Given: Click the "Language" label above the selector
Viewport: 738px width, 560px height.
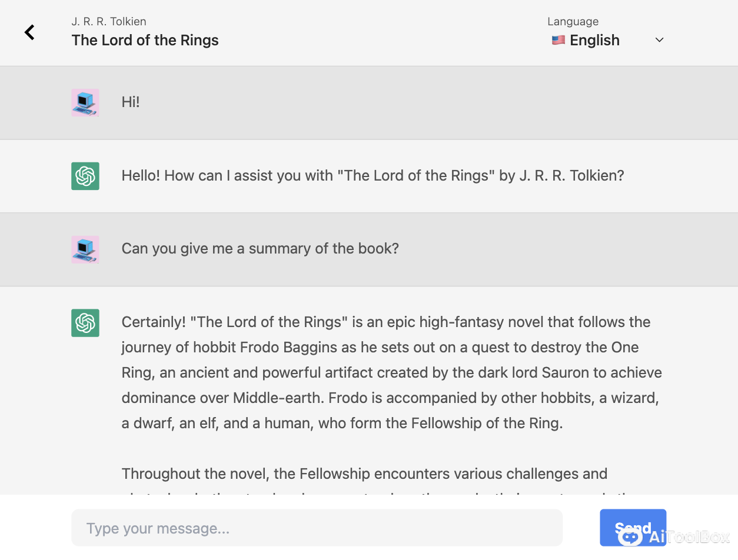Looking at the screenshot, I should [x=573, y=22].
